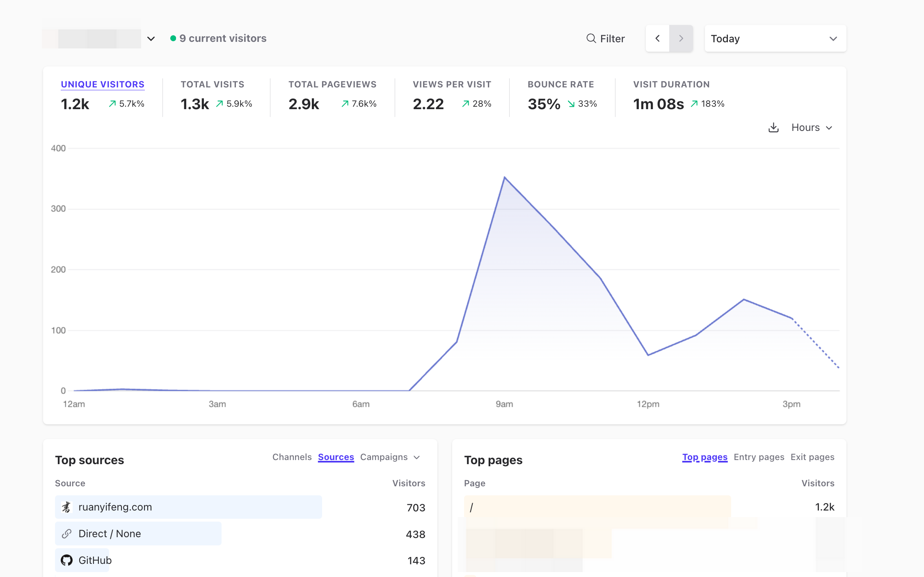Switch to Entry pages tab
This screenshot has height=577, width=924.
pos(759,457)
